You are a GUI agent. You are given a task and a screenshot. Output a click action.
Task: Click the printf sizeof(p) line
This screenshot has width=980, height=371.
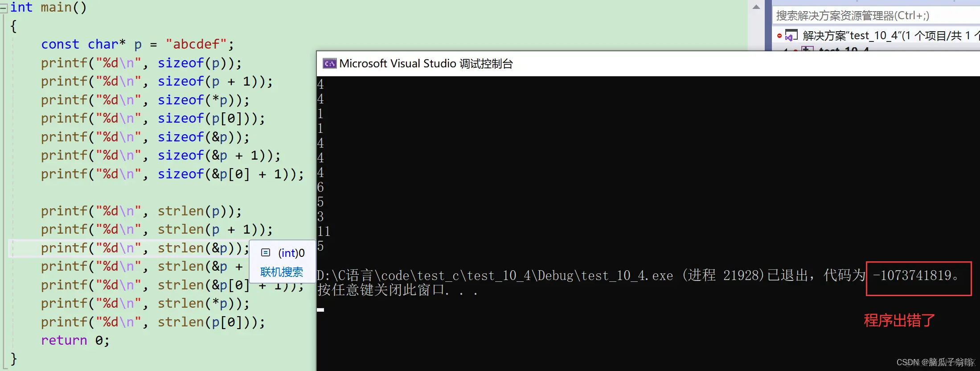(141, 63)
